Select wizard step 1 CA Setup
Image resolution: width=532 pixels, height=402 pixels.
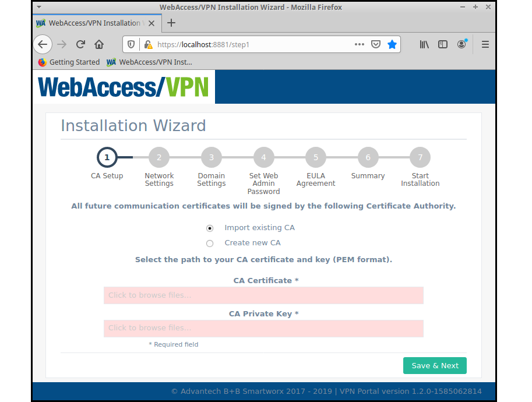coord(107,157)
